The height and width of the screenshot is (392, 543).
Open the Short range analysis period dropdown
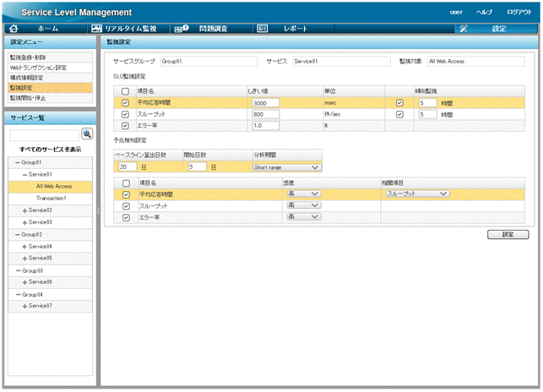[x=287, y=167]
